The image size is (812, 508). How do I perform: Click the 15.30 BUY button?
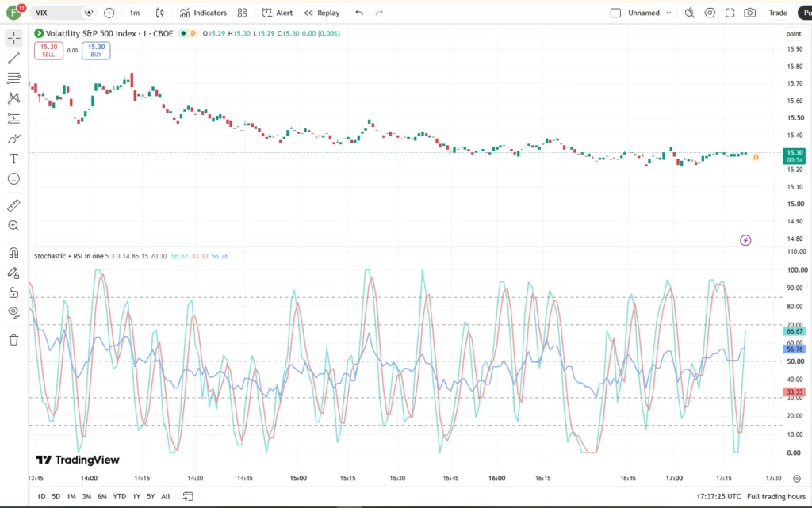pos(96,50)
